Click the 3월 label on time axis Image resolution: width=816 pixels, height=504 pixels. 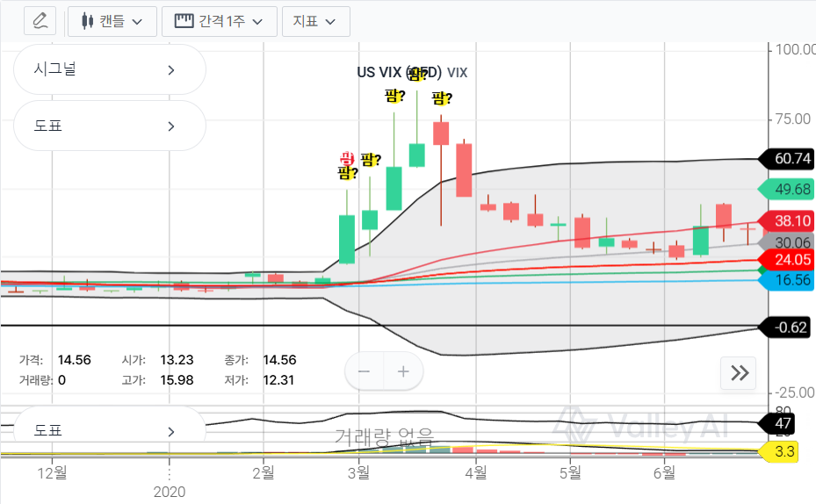tap(358, 474)
